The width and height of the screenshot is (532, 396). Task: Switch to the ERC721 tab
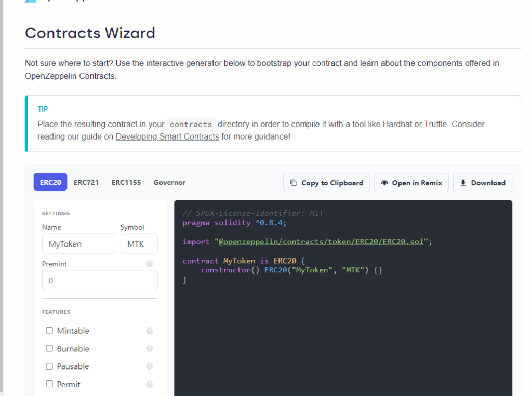tap(86, 183)
